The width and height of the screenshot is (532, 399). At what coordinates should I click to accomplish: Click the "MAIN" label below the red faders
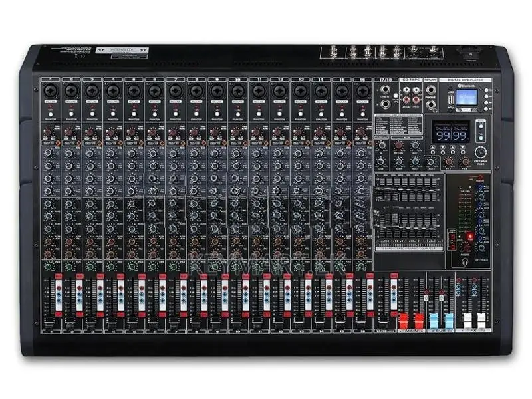tap(411, 330)
